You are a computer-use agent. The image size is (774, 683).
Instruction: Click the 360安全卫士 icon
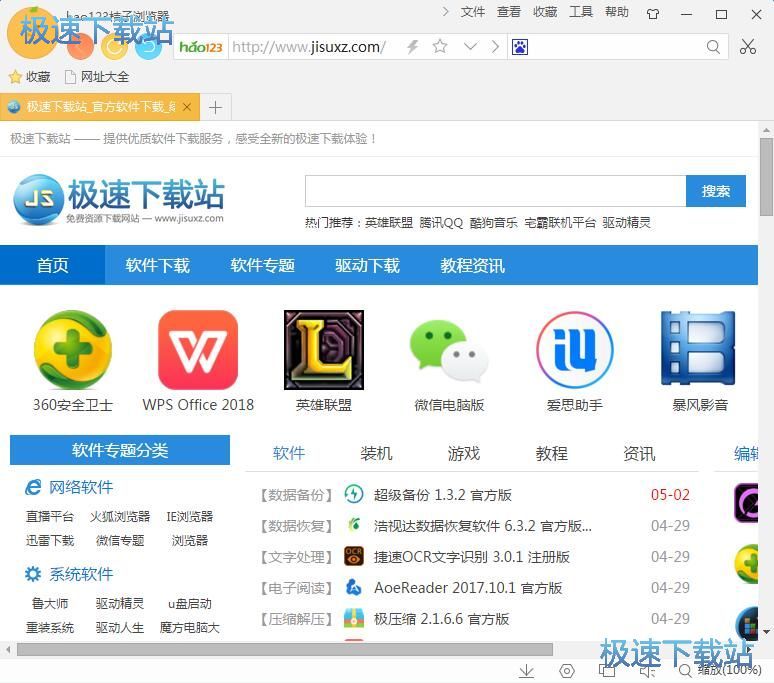pos(73,350)
